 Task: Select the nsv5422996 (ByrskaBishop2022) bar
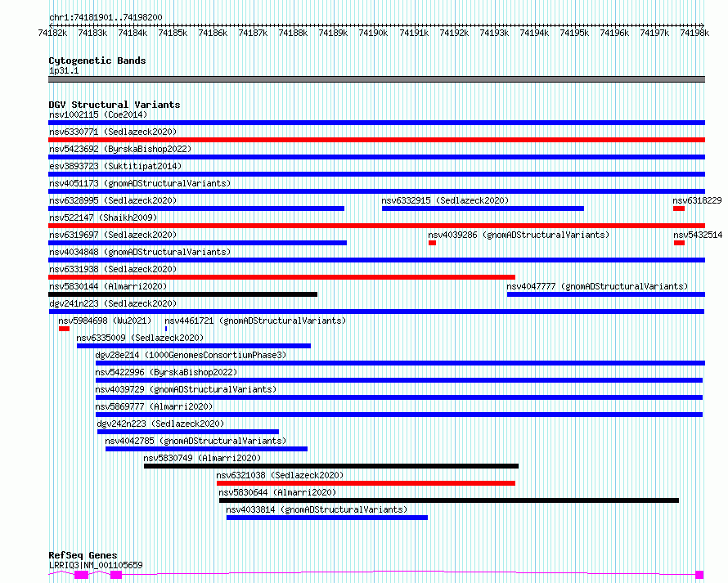tap(399, 380)
